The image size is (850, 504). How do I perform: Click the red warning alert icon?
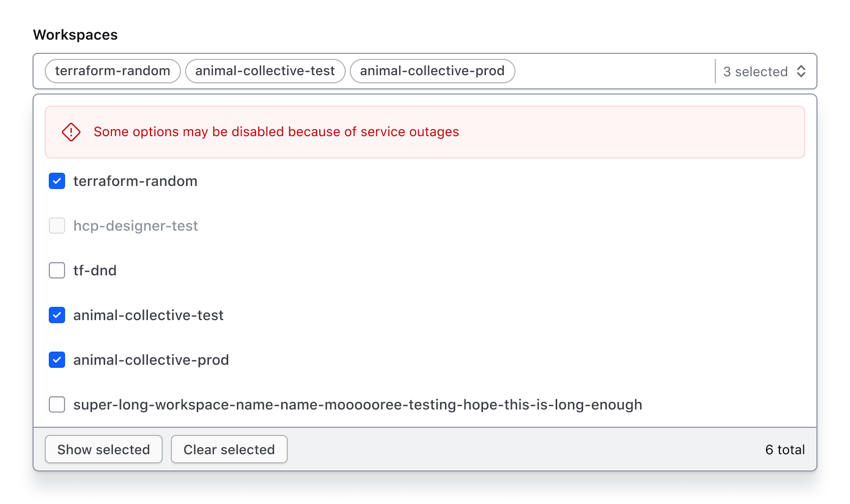[x=71, y=132]
